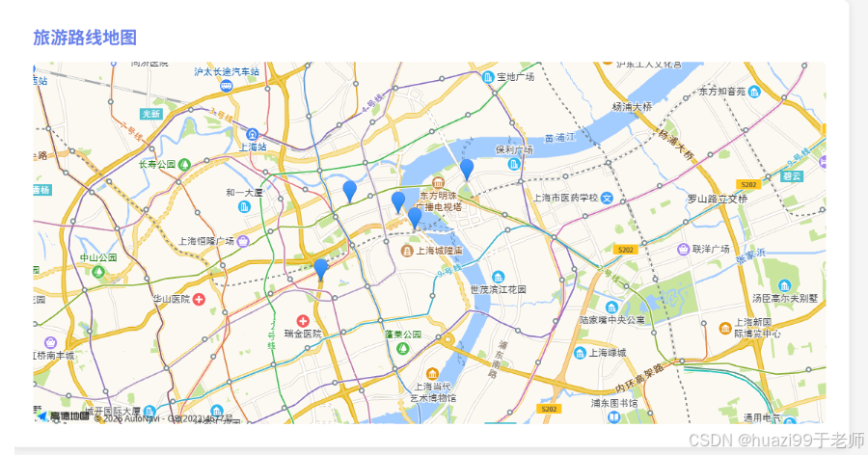Click the S202 badge near 浦东图书馆
This screenshot has height=455, width=868.
(x=549, y=409)
